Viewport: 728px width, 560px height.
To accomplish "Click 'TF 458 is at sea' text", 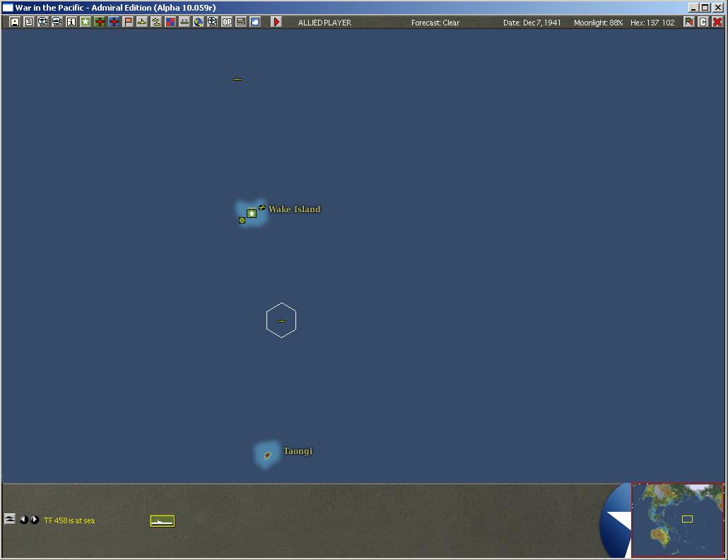I will [69, 520].
